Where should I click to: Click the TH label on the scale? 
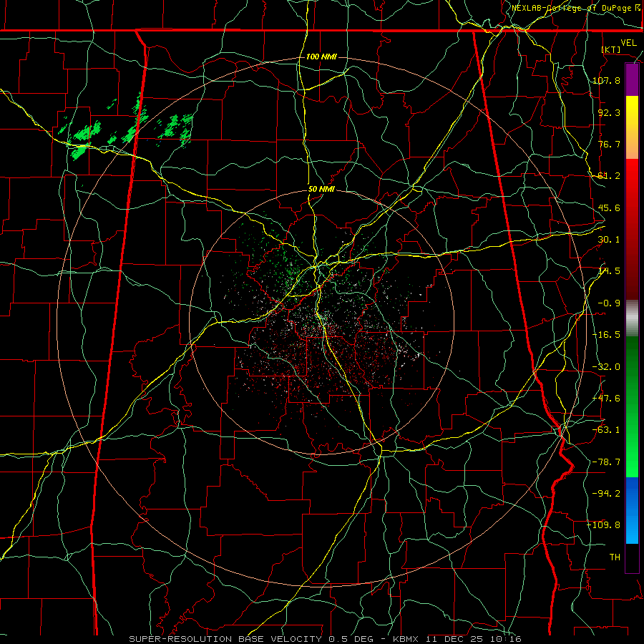tap(615, 557)
